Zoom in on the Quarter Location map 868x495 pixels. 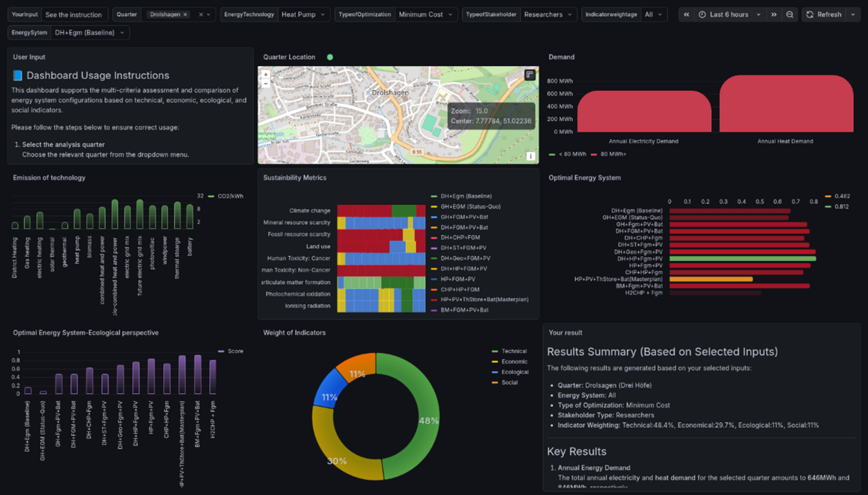click(266, 75)
